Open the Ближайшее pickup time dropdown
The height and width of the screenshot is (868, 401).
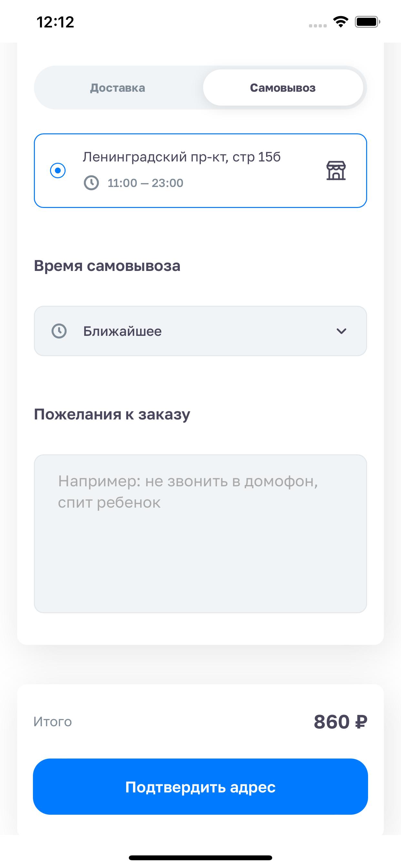[x=200, y=331]
